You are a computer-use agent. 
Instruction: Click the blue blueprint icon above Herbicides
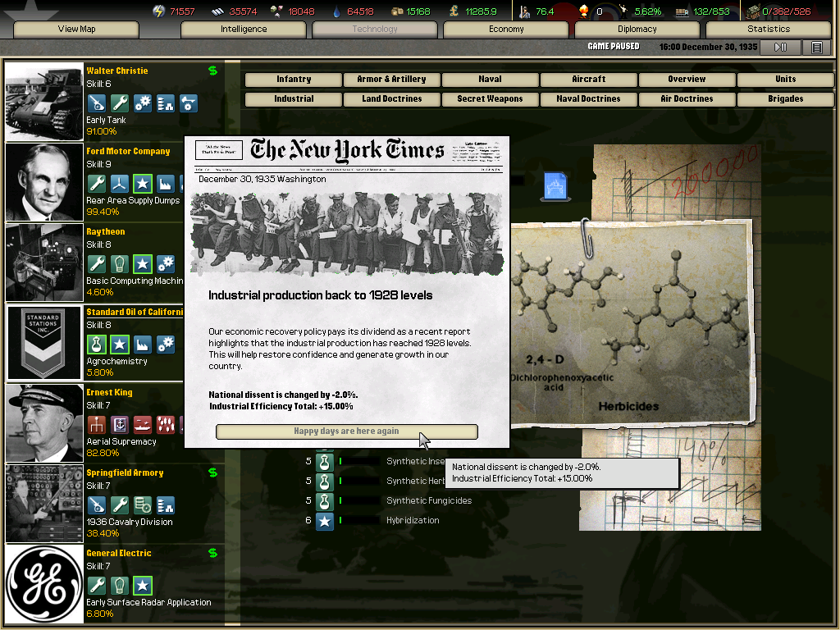coord(555,186)
